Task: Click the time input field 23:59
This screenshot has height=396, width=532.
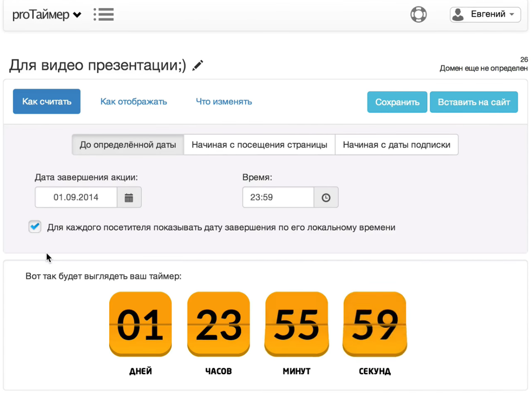Action: [278, 197]
